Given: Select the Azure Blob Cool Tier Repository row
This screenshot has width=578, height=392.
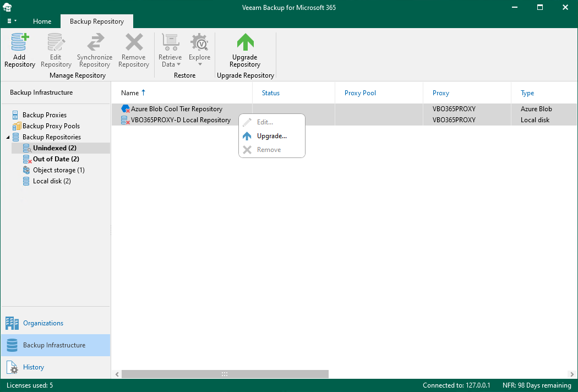Looking at the screenshot, I should [x=344, y=109].
